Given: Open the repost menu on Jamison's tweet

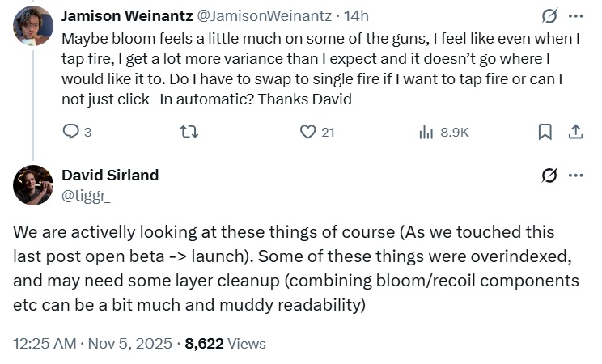Looking at the screenshot, I should [x=187, y=132].
